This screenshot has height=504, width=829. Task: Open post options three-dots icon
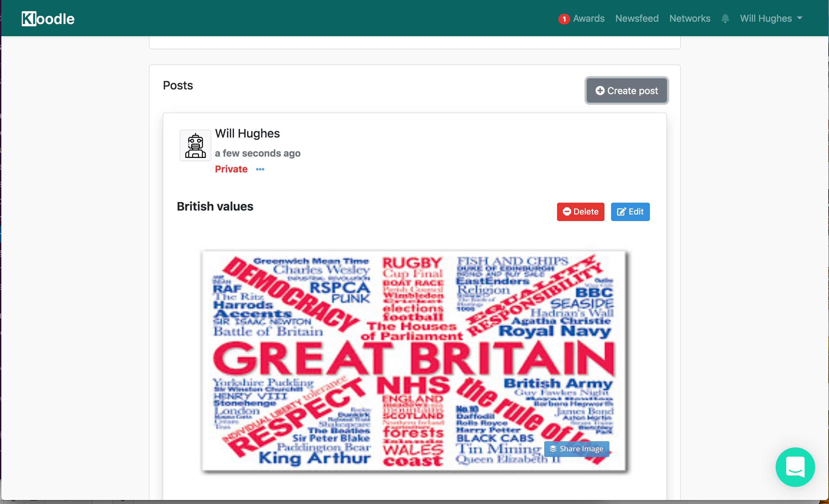[260, 169]
